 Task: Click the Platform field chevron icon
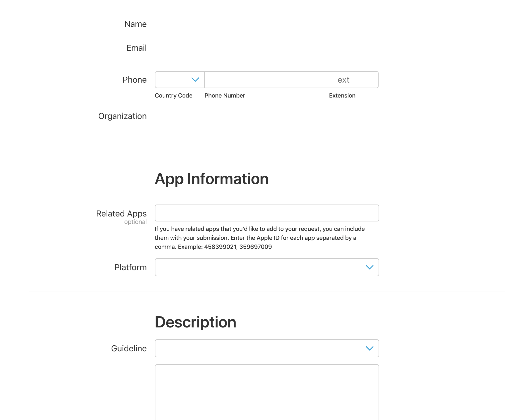pyautogui.click(x=370, y=267)
